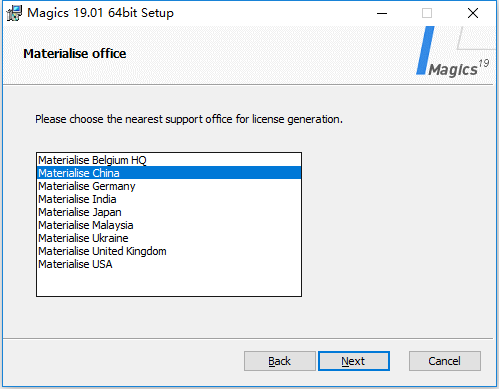The width and height of the screenshot is (499, 389).
Task: Select Materialise Japan office
Action: (x=169, y=212)
